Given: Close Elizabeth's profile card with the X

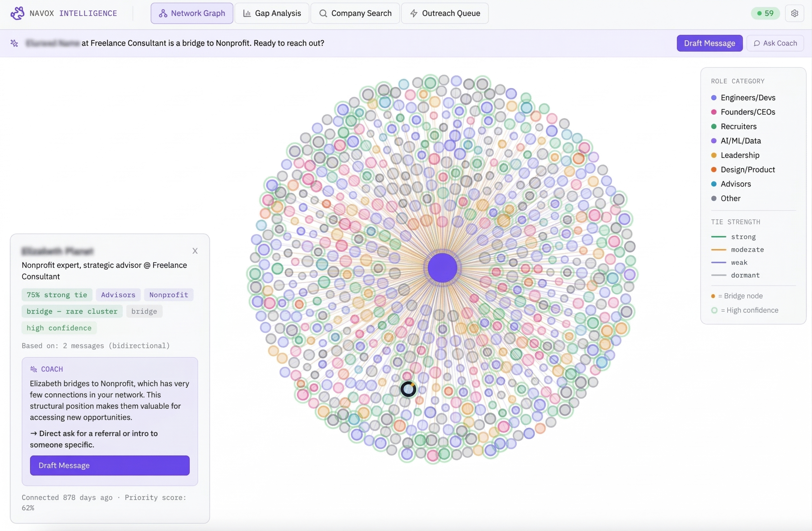Looking at the screenshot, I should tap(195, 251).
